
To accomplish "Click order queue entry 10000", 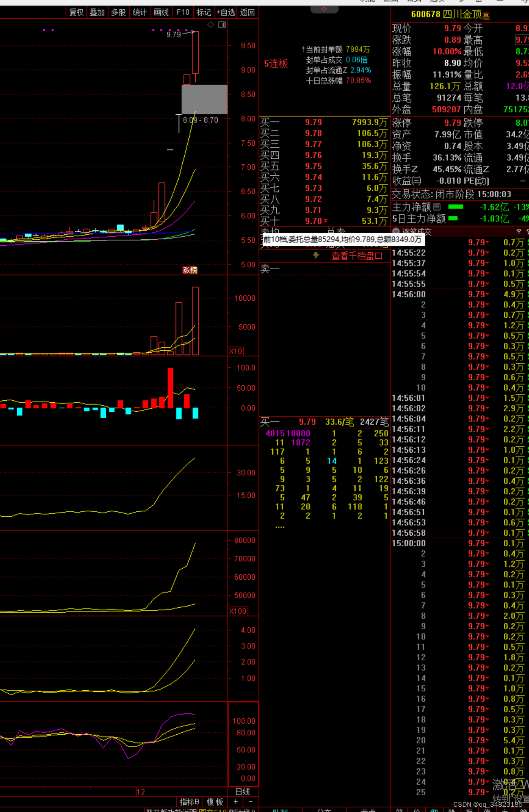I will point(299,434).
